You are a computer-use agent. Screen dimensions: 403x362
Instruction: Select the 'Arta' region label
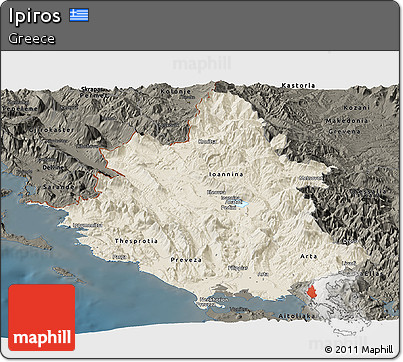tap(309, 256)
